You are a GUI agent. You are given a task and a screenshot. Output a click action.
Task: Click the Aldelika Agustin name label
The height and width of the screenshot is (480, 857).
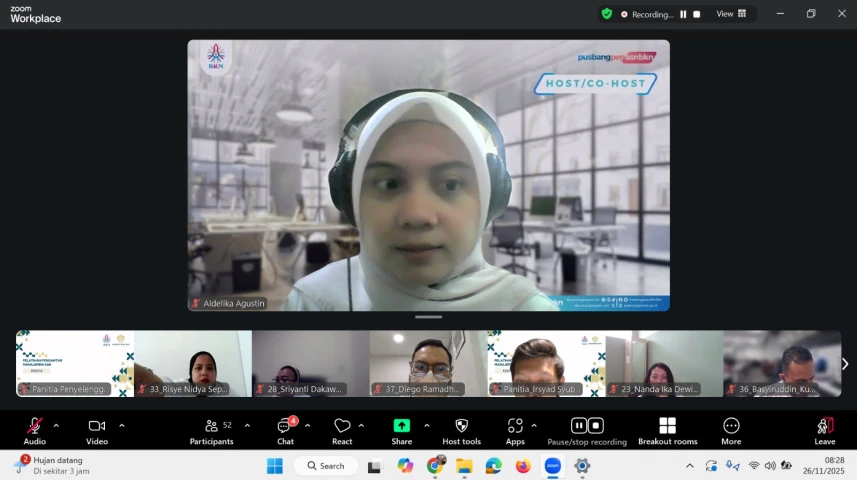tap(233, 303)
